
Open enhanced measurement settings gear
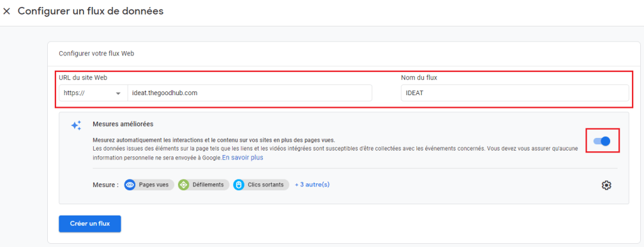click(x=606, y=185)
